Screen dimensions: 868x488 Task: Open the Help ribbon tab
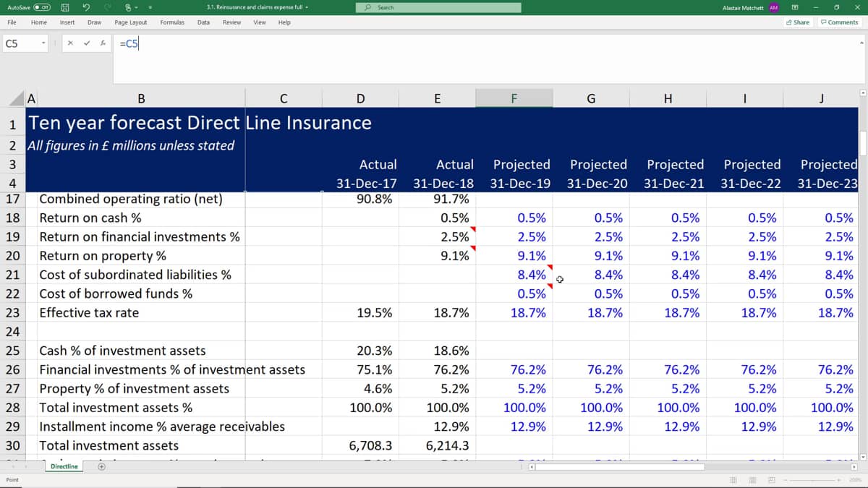[x=284, y=22]
